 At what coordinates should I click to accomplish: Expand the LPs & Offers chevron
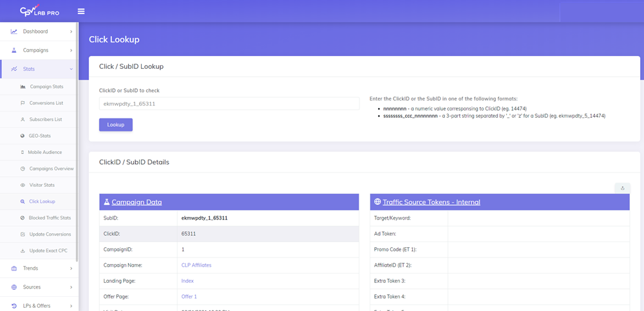(71, 306)
